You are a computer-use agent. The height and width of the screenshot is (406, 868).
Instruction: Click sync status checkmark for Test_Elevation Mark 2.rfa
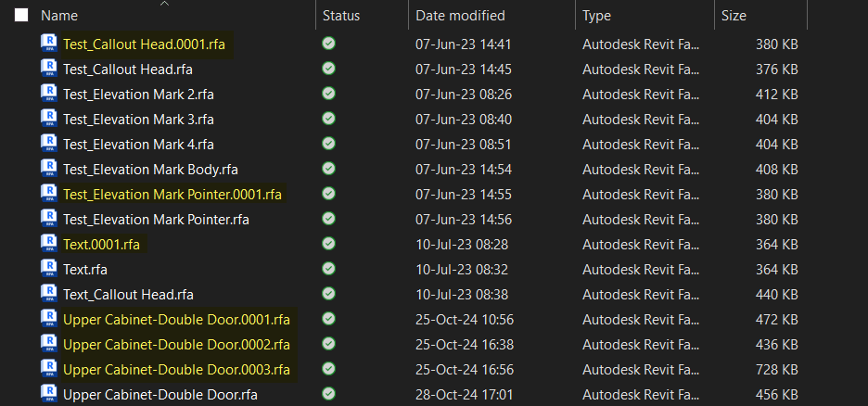[329, 93]
